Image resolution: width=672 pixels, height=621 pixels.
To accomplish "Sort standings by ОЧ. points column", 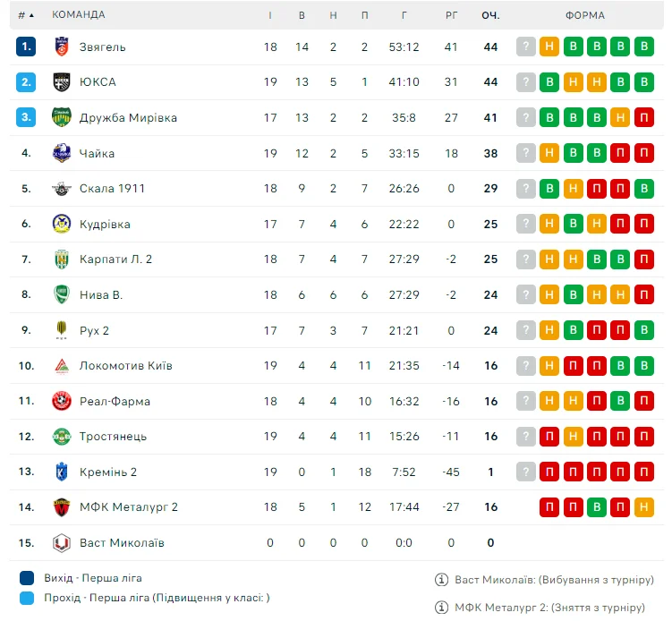I will 490,15.
